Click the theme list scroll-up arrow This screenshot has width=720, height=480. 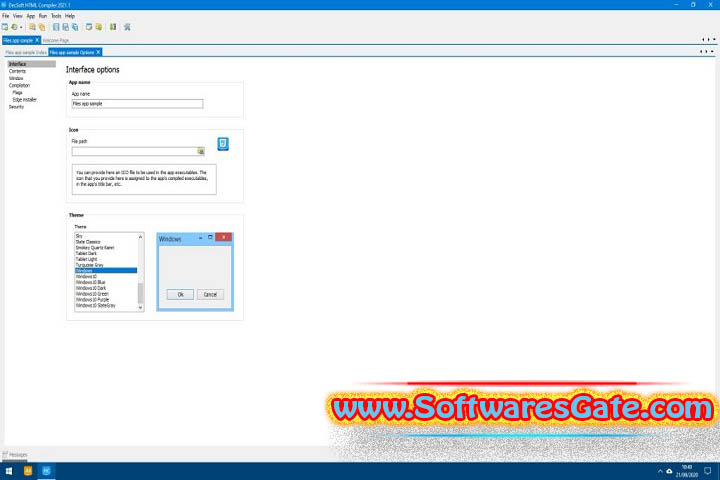[x=141, y=237]
